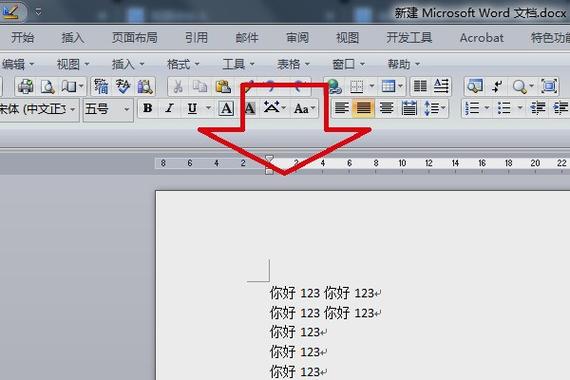Toggle Italic formatting
The width and height of the screenshot is (570, 380).
pos(169,108)
